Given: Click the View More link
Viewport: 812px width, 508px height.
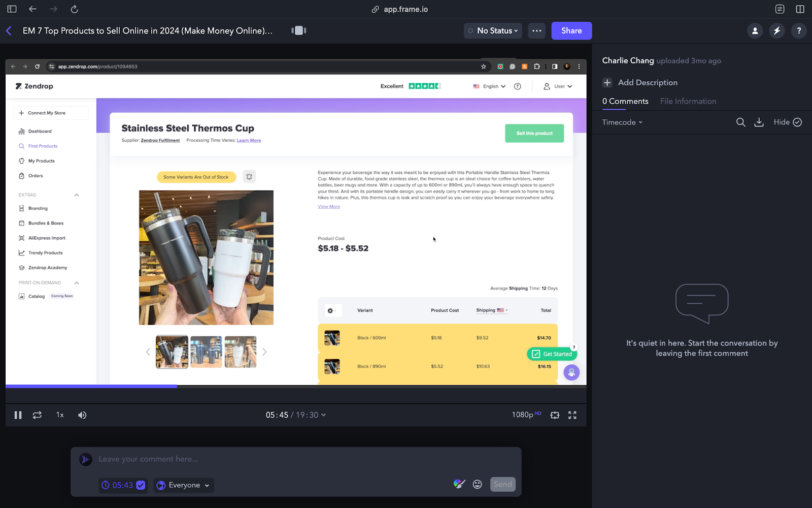Looking at the screenshot, I should [329, 206].
